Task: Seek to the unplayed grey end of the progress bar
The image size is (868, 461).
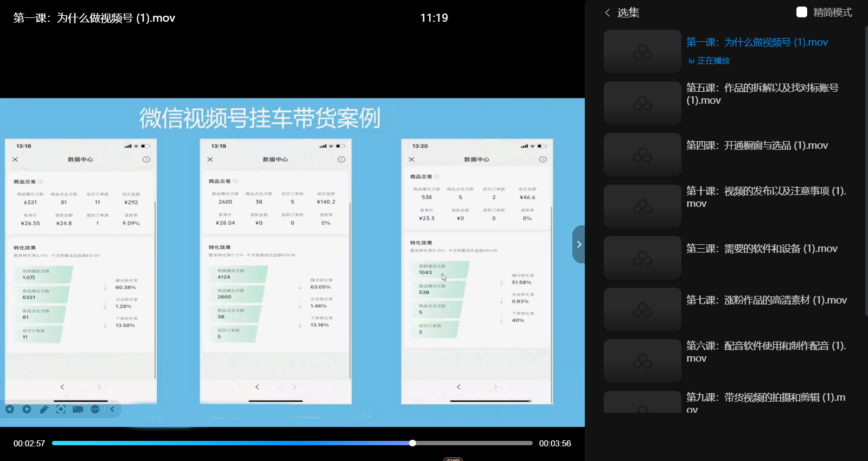Action: [x=474, y=443]
